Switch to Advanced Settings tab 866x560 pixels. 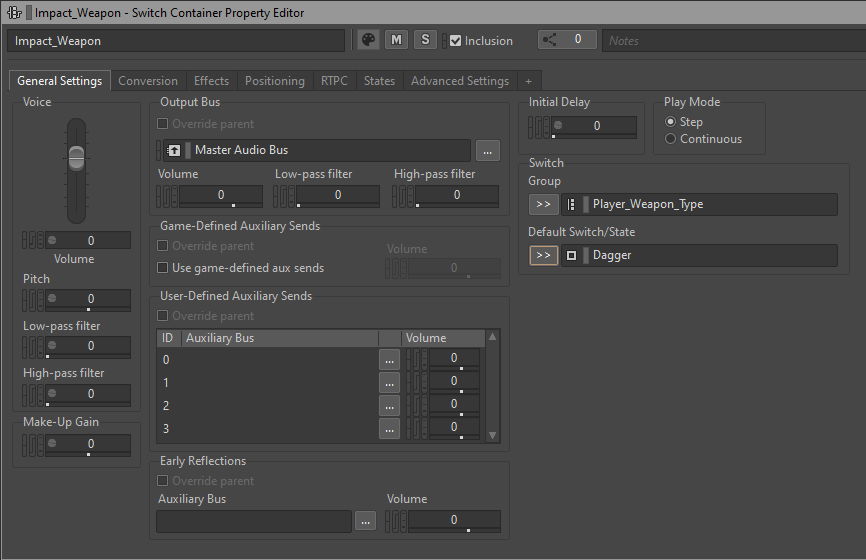(460, 81)
